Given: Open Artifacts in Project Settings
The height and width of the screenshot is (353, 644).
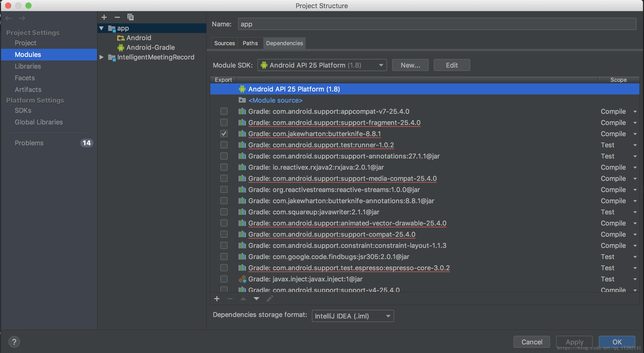Looking at the screenshot, I should coord(28,90).
